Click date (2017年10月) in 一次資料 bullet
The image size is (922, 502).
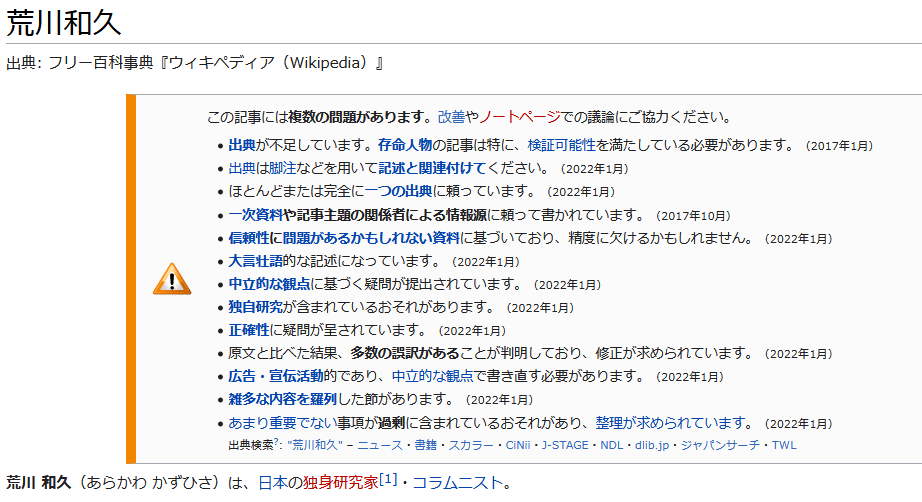(x=693, y=216)
